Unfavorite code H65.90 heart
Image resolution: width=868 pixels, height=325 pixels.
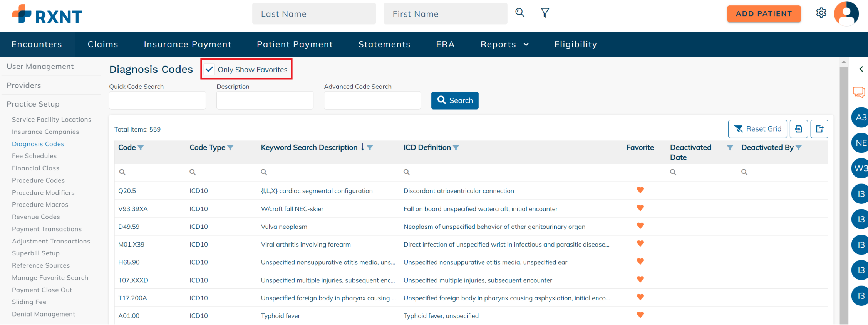coord(640,262)
